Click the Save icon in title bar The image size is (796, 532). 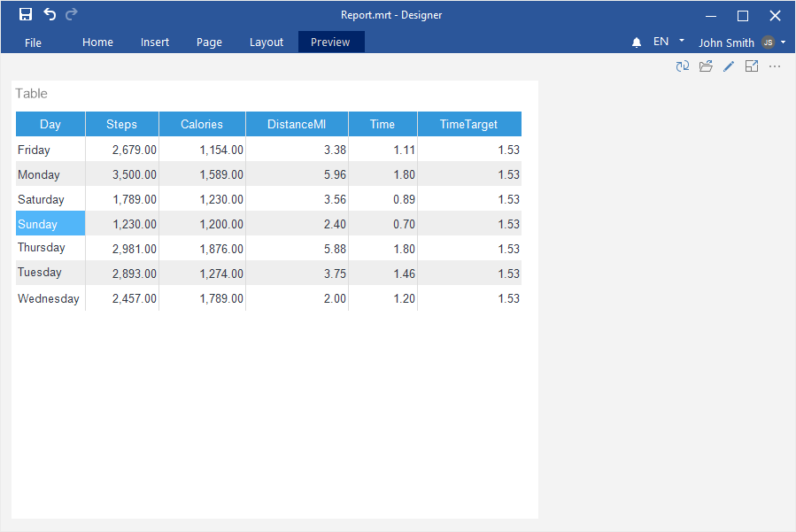(x=26, y=14)
